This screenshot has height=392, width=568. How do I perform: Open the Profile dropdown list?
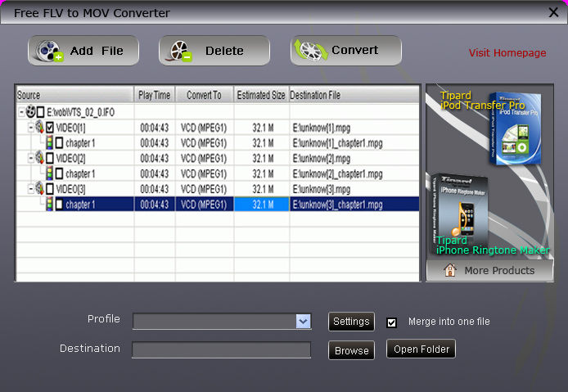(303, 322)
